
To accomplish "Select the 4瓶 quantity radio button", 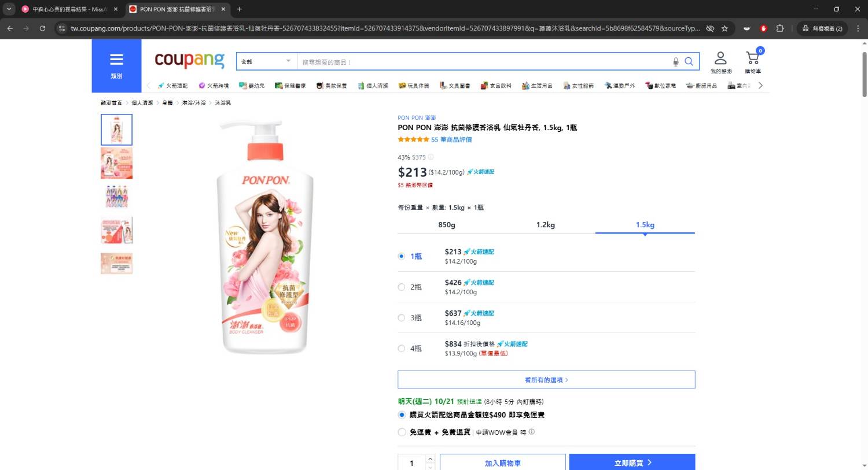I will (x=401, y=348).
